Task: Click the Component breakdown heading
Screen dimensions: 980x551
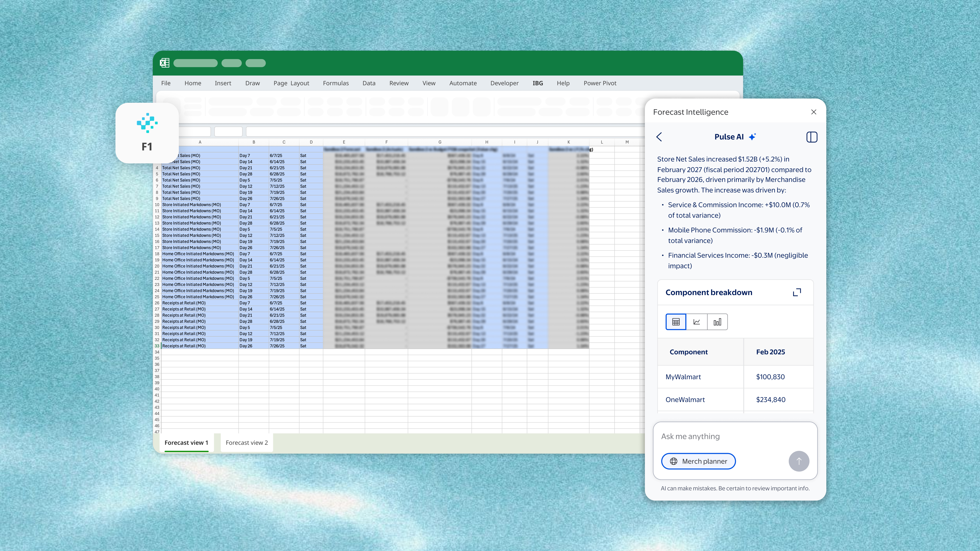Action: (709, 293)
